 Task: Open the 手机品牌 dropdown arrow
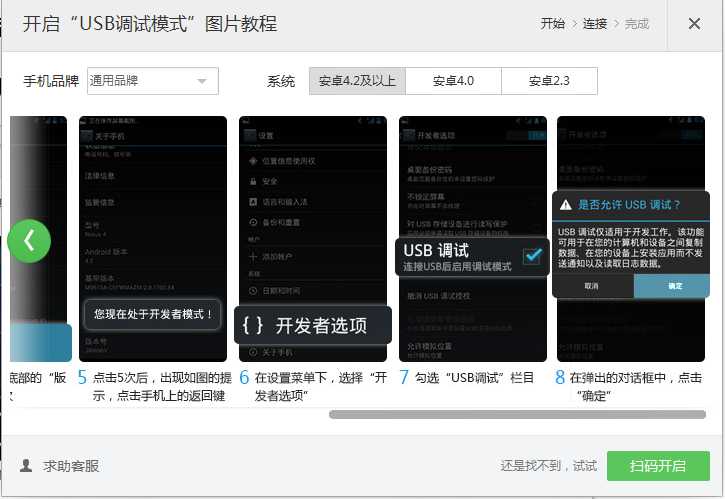pos(202,81)
